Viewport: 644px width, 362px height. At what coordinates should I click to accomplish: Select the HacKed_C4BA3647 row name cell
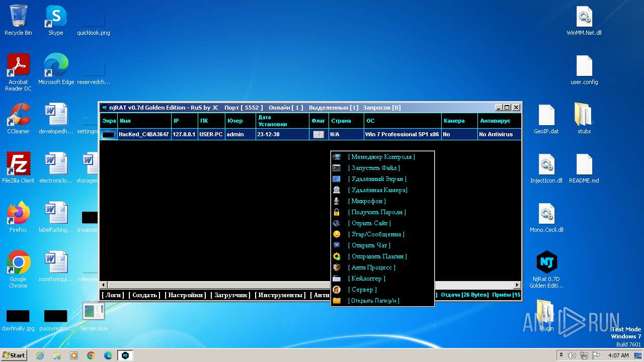coord(144,134)
